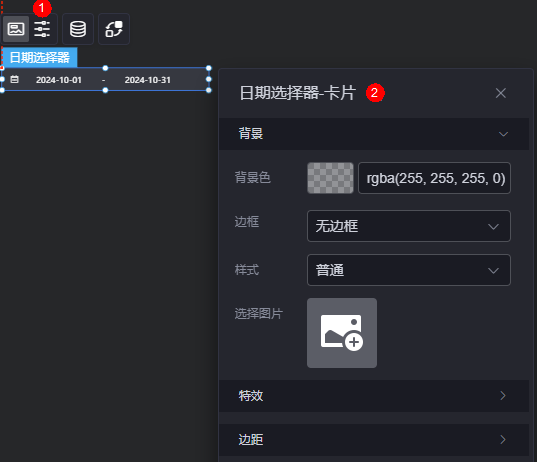Click the right-middle resize handle of date picker

pos(209,79)
